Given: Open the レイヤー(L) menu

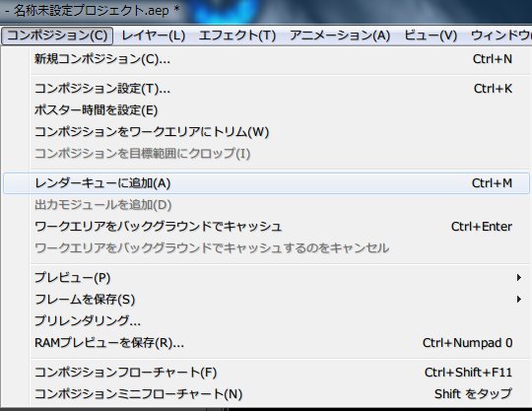Looking at the screenshot, I should 154,35.
